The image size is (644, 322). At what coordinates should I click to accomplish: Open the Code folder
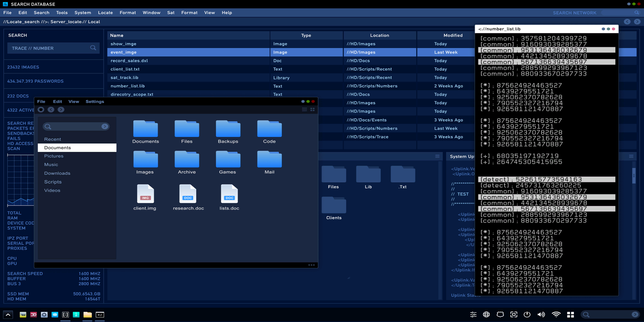click(269, 132)
